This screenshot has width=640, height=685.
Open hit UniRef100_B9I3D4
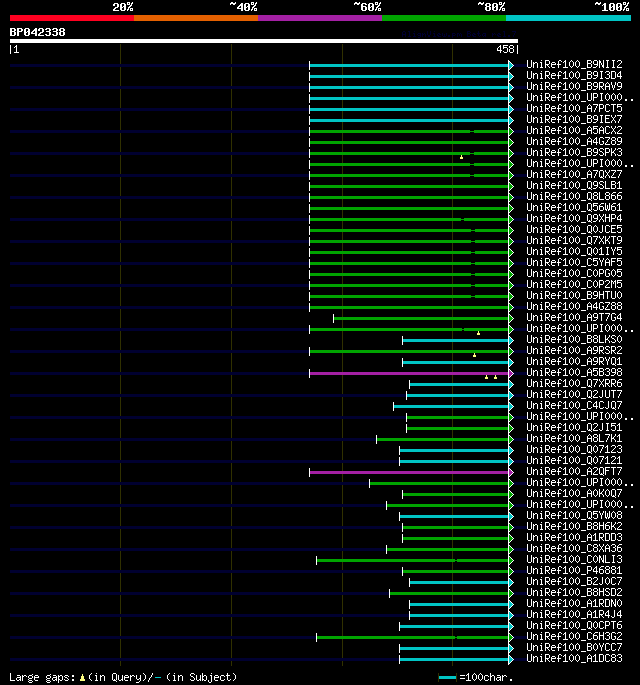coord(574,76)
